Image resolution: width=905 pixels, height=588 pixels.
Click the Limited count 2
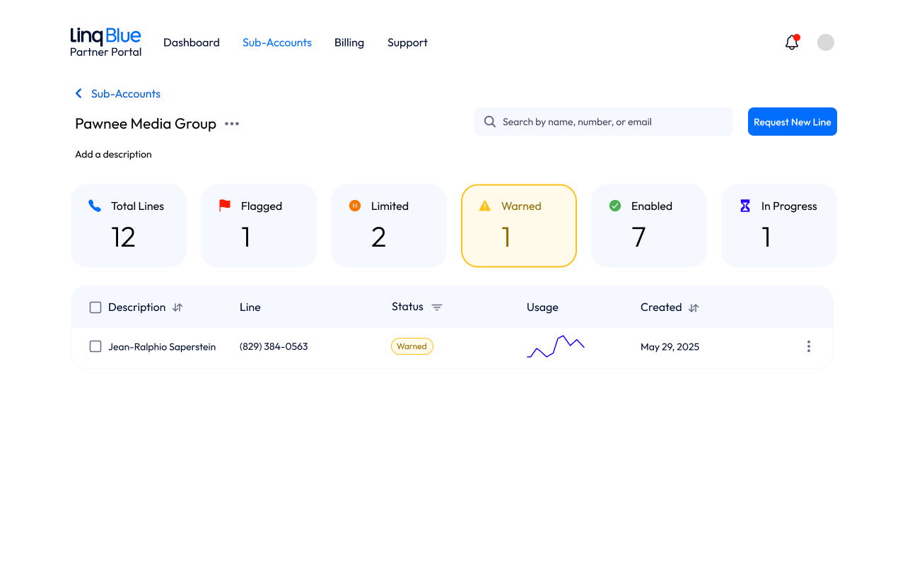(378, 237)
